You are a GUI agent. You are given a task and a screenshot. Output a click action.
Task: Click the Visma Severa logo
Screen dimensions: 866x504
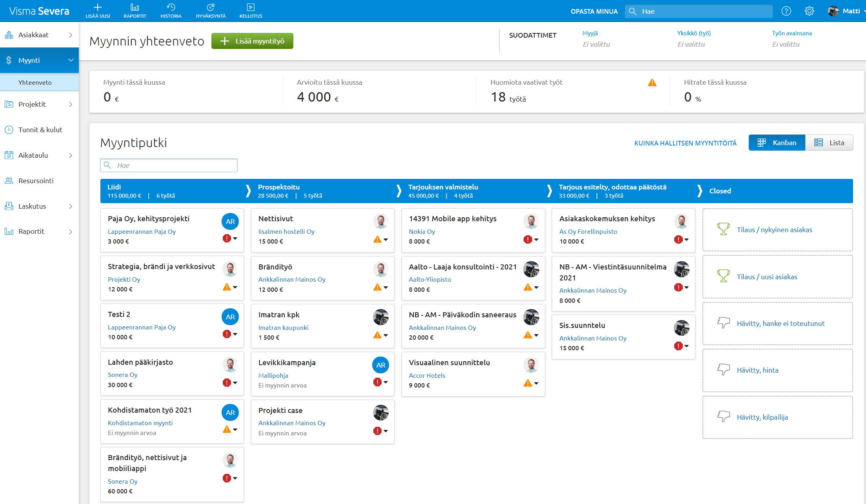39,11
